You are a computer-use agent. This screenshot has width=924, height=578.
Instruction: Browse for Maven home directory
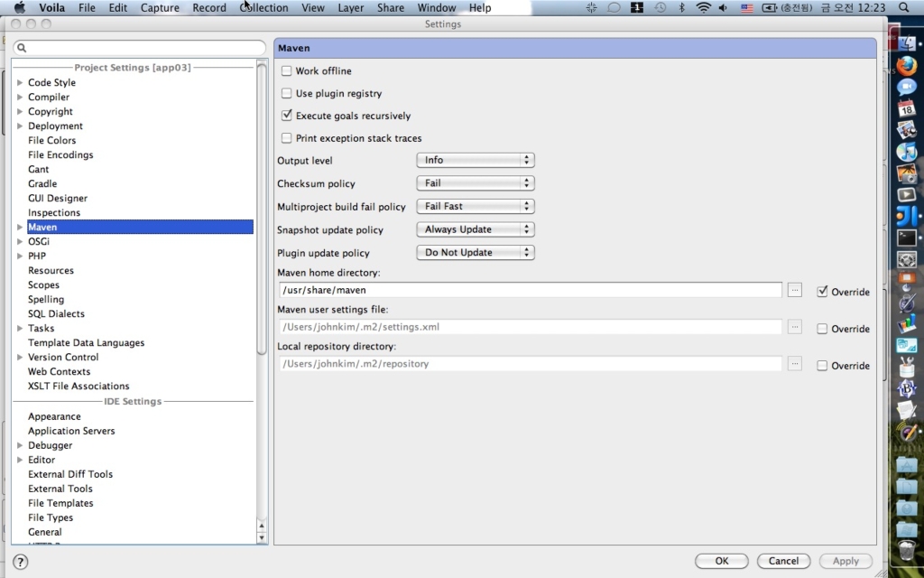[794, 290]
